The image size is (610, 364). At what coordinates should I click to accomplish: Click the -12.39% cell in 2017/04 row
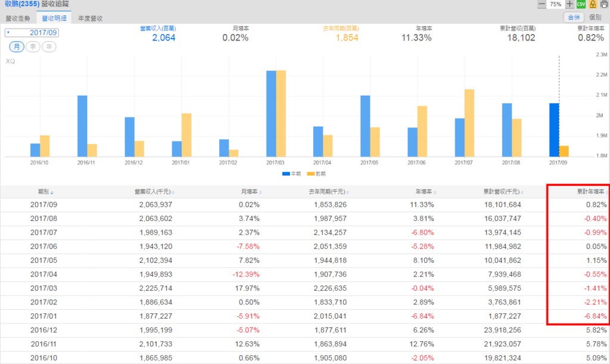pyautogui.click(x=246, y=275)
